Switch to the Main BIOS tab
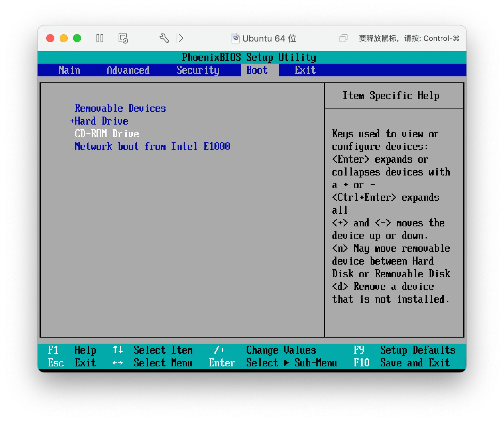The image size is (504, 422). tap(69, 70)
